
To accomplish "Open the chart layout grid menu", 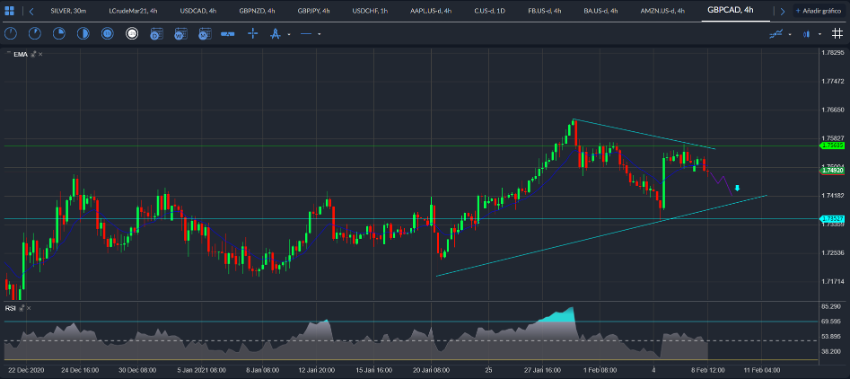I will 9,11.
